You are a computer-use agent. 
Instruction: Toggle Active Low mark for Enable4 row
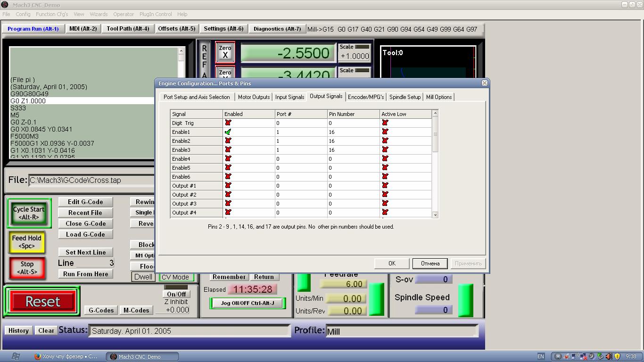pos(385,159)
